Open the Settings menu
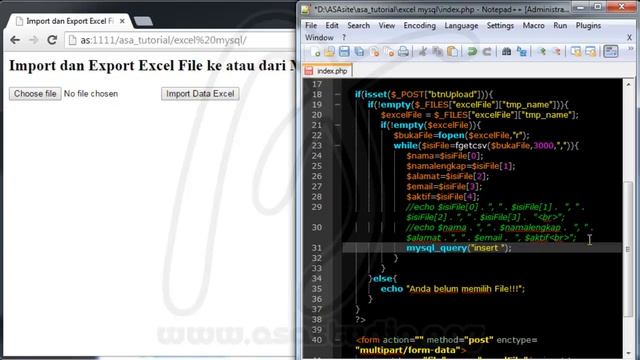Image resolution: width=640 pixels, height=360 pixels. coord(500,25)
